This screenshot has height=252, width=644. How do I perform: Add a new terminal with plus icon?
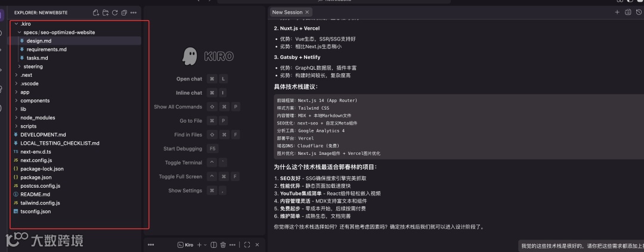(199, 245)
